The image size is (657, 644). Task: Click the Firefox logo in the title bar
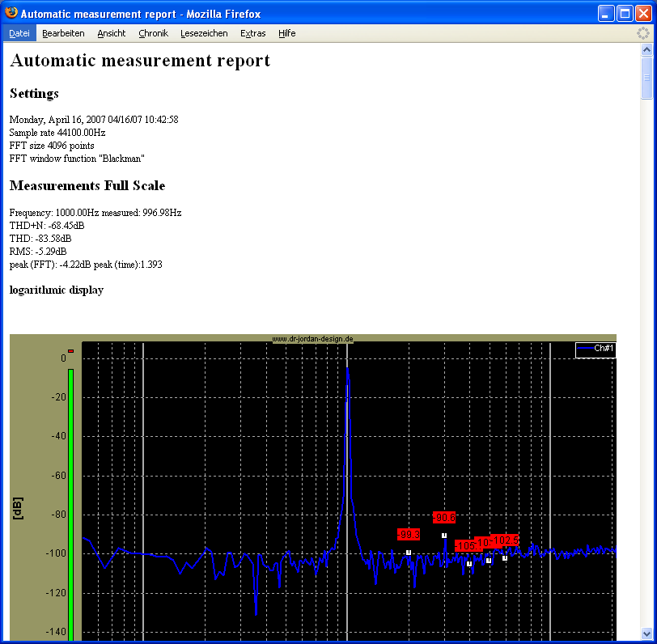pos(11,13)
